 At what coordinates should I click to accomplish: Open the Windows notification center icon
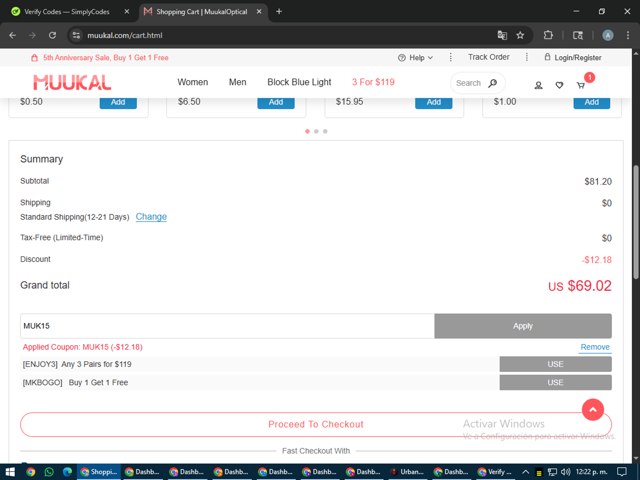622,472
